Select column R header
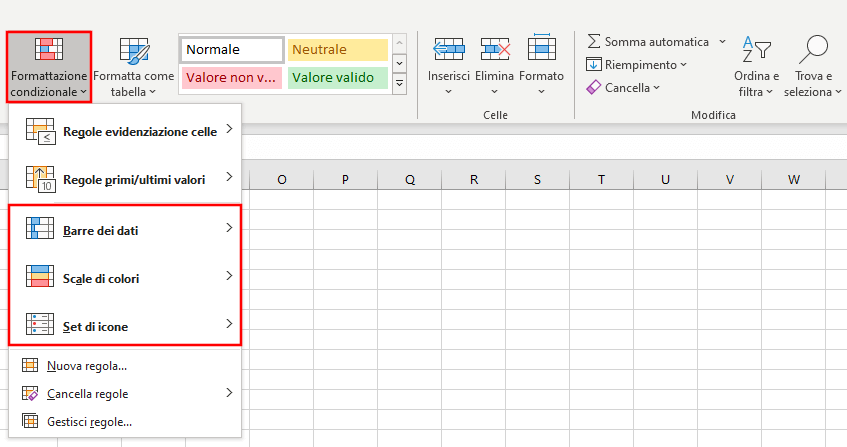Viewport: 847px width, 447px height. [x=474, y=180]
